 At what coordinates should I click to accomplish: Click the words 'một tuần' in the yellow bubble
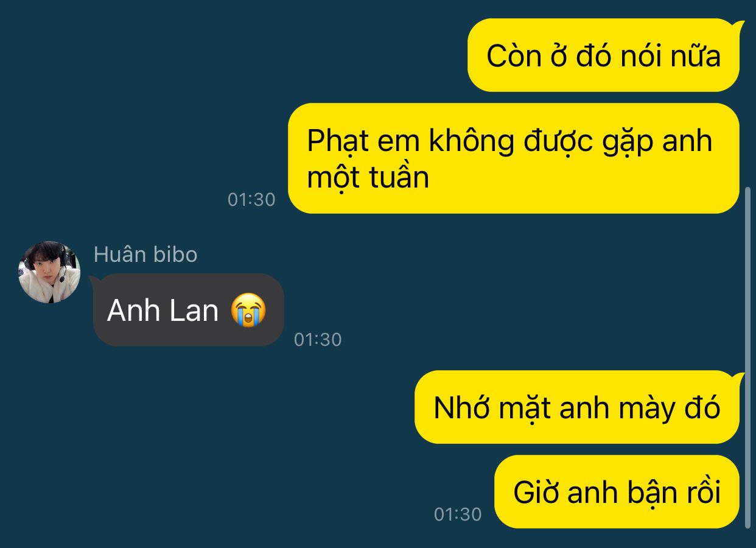click(368, 178)
